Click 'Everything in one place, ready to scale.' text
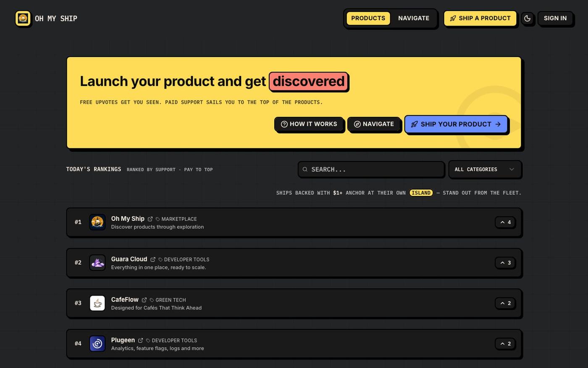This screenshot has width=588, height=368. click(x=158, y=267)
